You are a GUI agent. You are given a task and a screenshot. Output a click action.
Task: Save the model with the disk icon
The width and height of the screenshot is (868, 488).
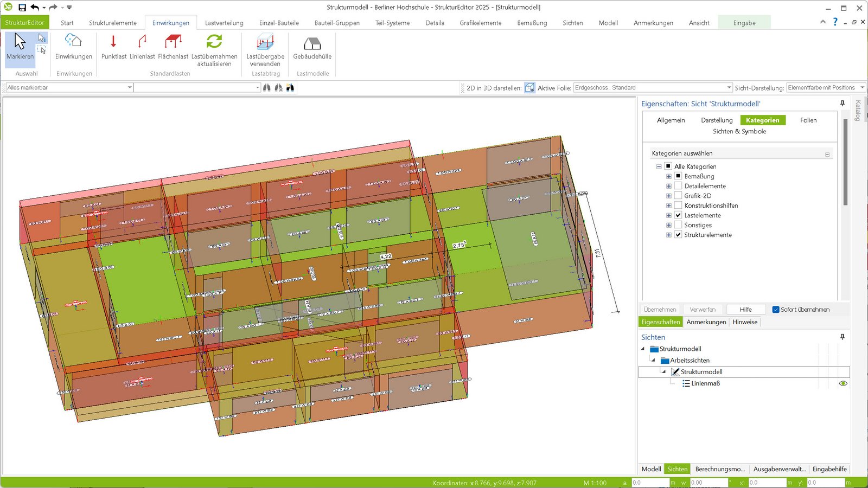pos(22,8)
